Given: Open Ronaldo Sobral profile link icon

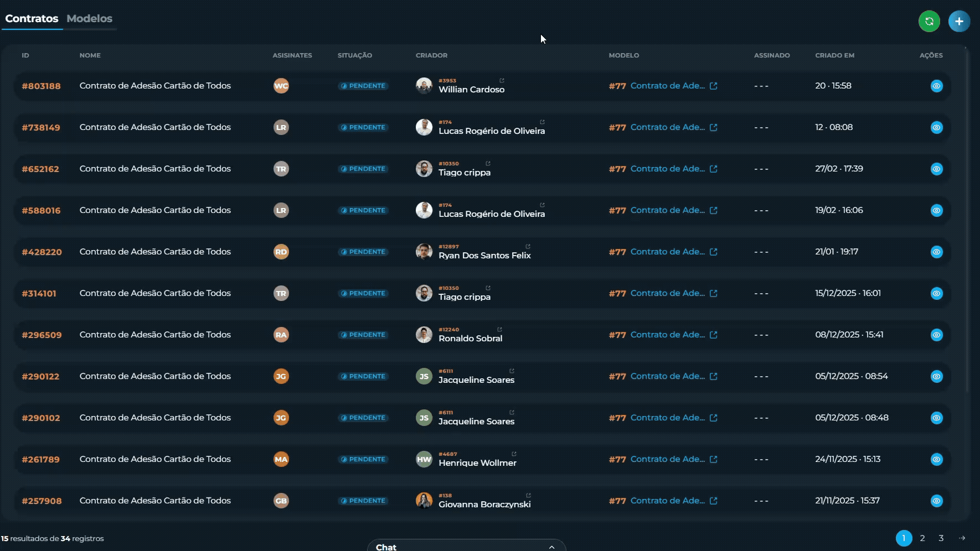Looking at the screenshot, I should [x=499, y=330].
